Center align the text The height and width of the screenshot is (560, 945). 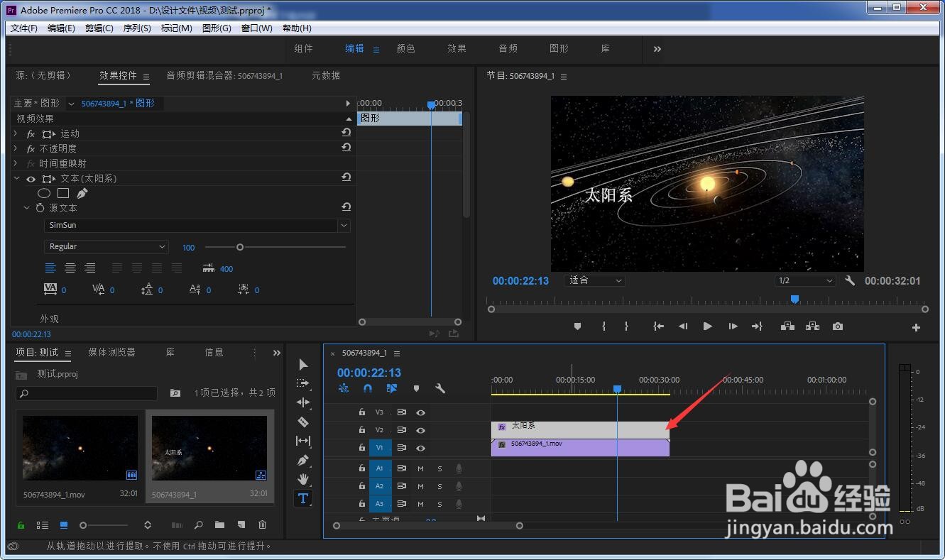[70, 268]
